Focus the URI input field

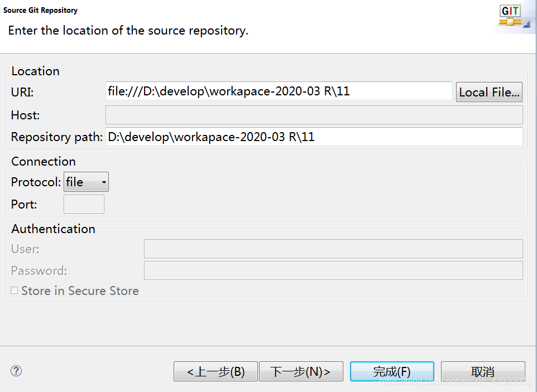279,91
